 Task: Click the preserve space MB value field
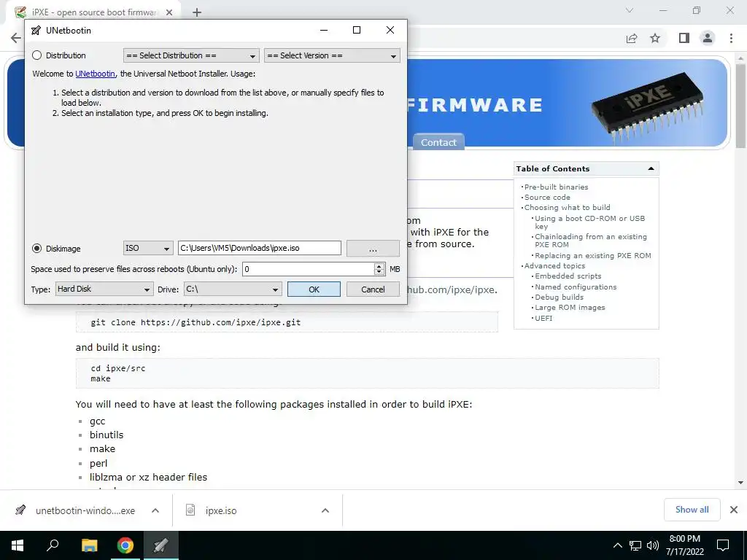(x=309, y=269)
